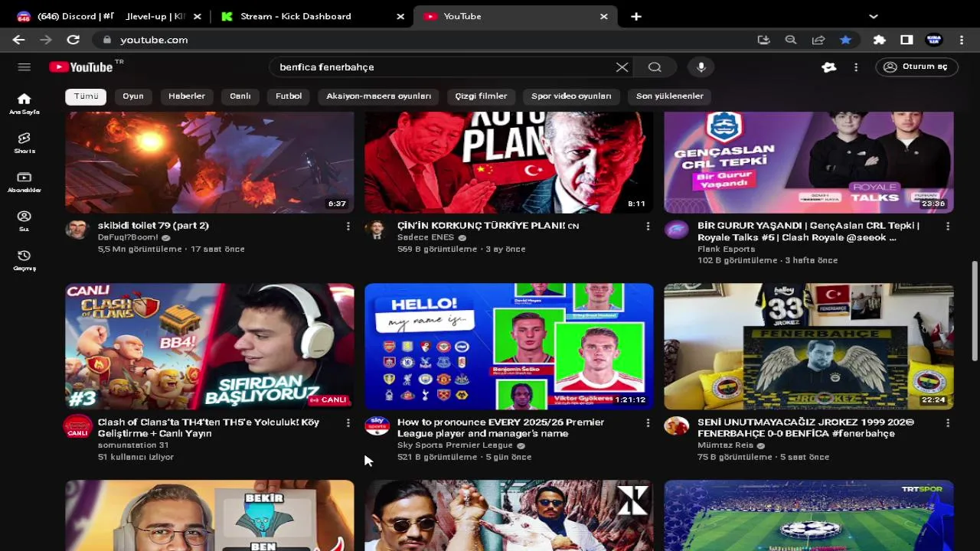Open options for ÇİN'İN KORKUNÇ TÜRKİYE PLANI video
The image size is (980, 551).
coord(648,227)
